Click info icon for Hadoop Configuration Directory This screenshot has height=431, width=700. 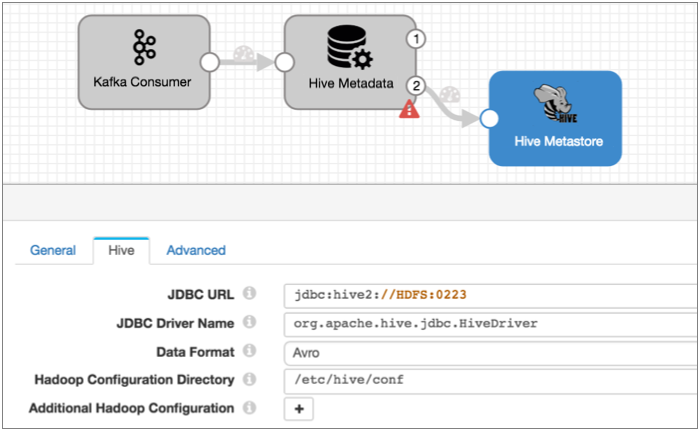(250, 380)
